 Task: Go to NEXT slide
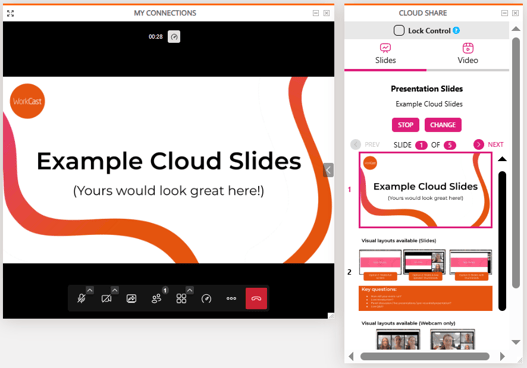pos(488,145)
